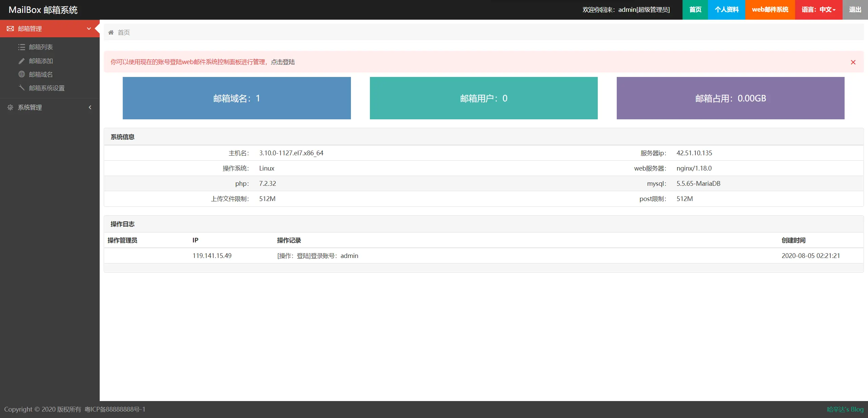Click the wrench icon next to 邮箱系统设置

pos(22,88)
